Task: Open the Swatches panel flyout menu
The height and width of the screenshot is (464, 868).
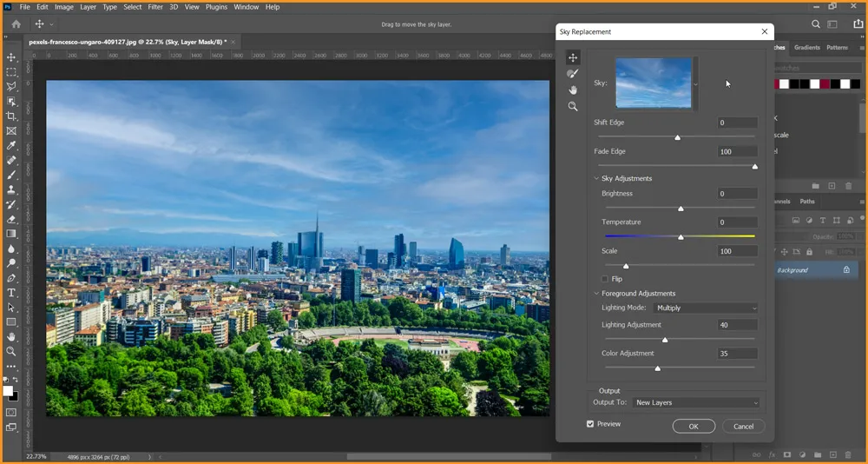Action: (x=862, y=48)
